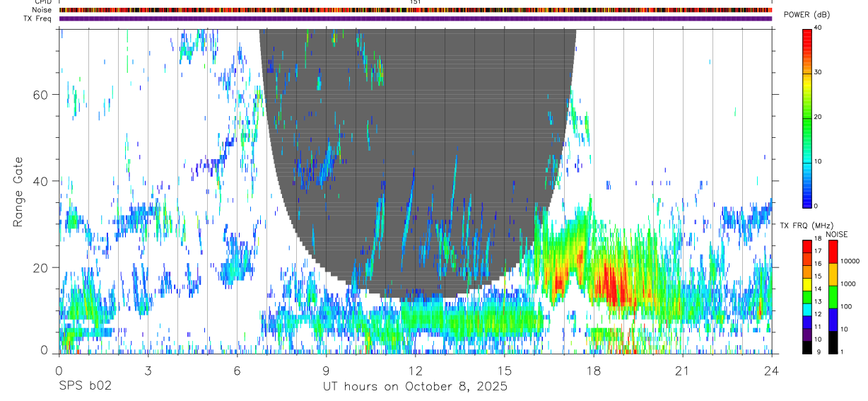
Task: Click the 40 tick on the power colorbar
Action: click(817, 28)
